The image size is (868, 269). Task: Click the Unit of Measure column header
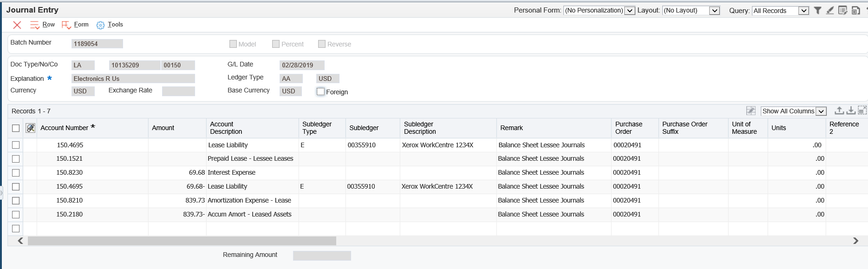coord(748,128)
